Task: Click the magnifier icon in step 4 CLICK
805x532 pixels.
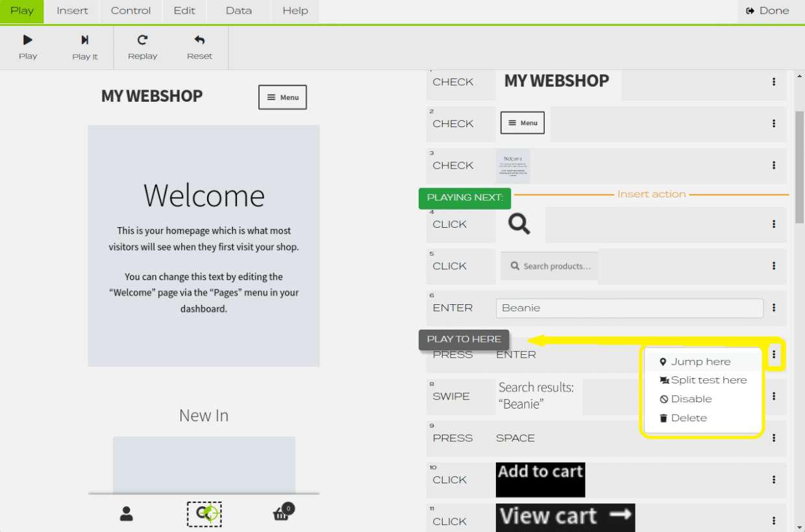Action: [x=519, y=223]
